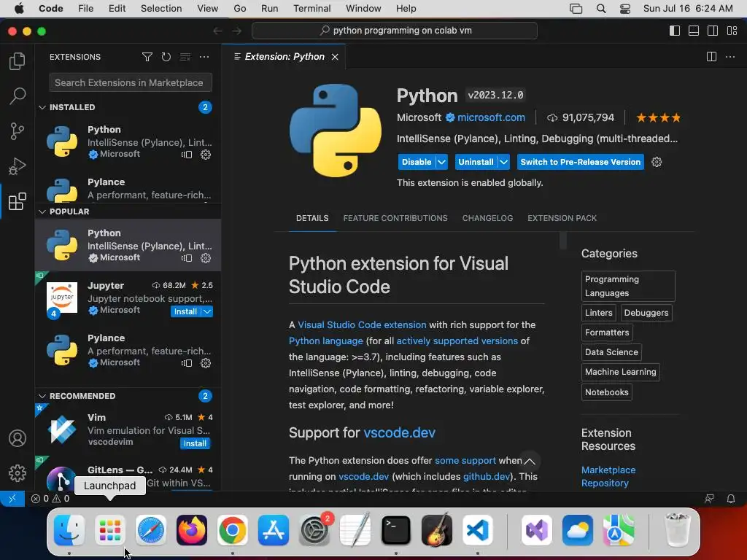
Task: Split the editor right
Action: [x=711, y=57]
